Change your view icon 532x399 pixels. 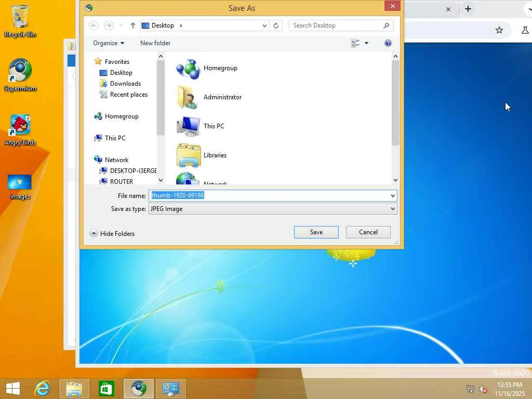(x=355, y=43)
